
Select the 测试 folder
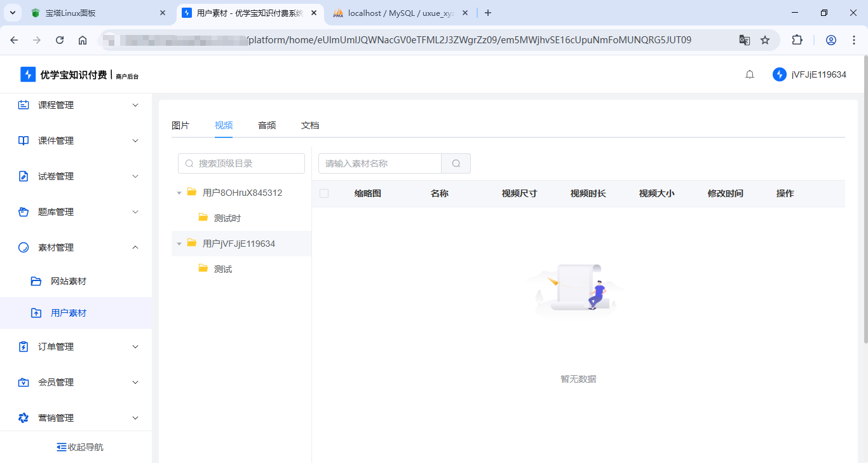tap(223, 268)
